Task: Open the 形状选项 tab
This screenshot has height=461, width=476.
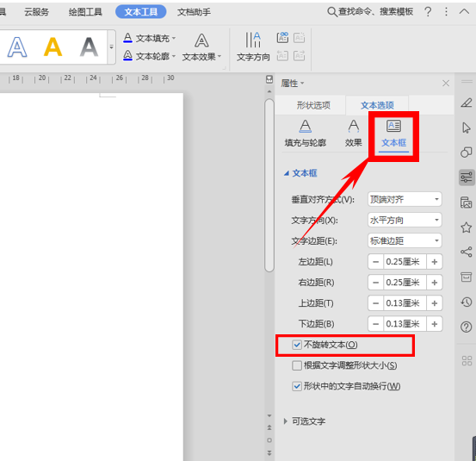Action: [313, 105]
